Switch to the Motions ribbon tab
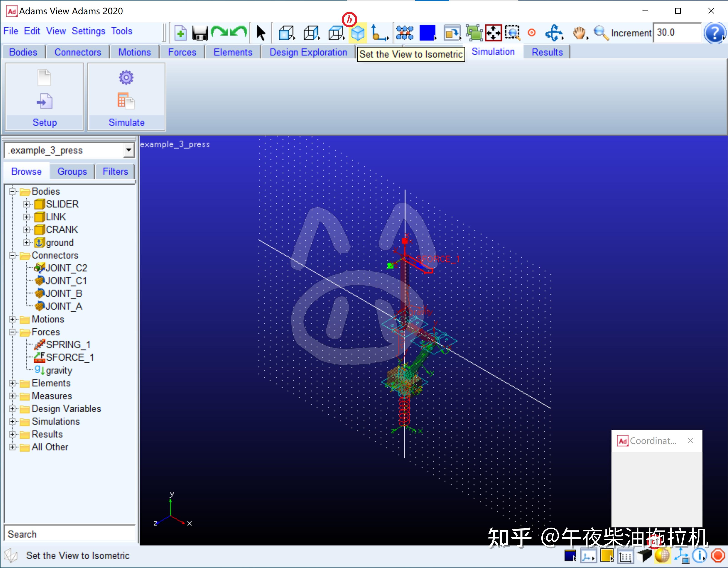Screen dimensions: 728x568 point(135,52)
